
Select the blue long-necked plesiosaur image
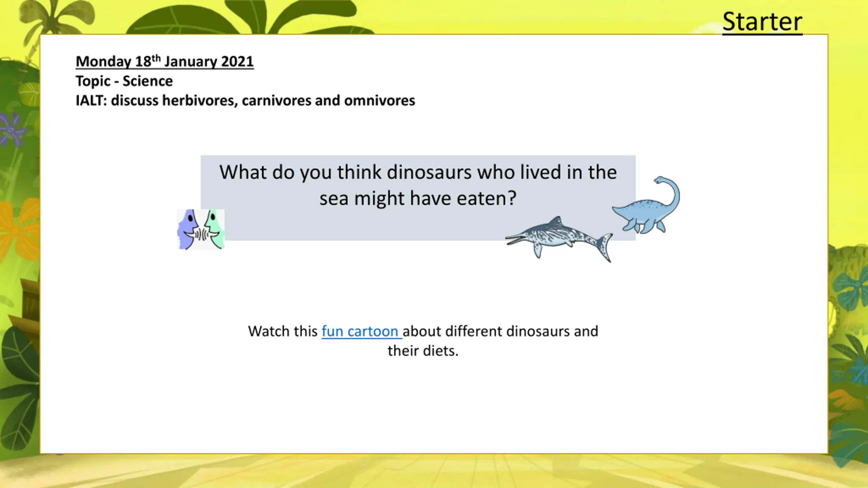click(x=646, y=205)
